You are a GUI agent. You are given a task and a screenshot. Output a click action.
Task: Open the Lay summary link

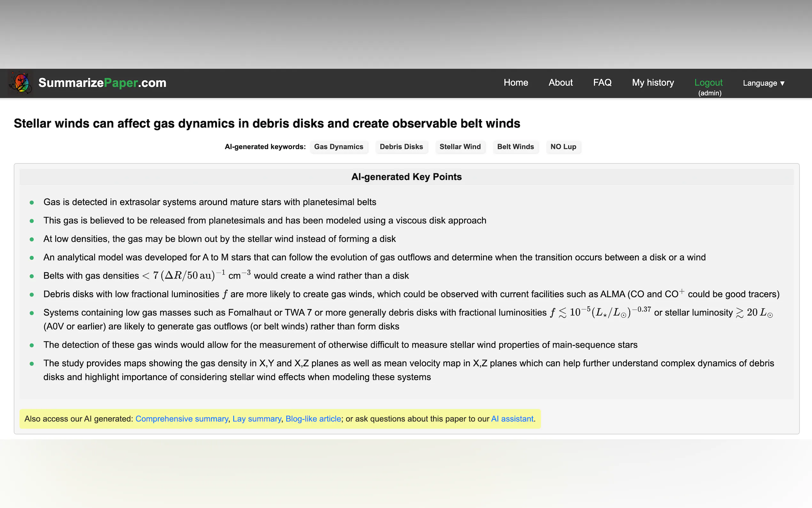point(257,419)
